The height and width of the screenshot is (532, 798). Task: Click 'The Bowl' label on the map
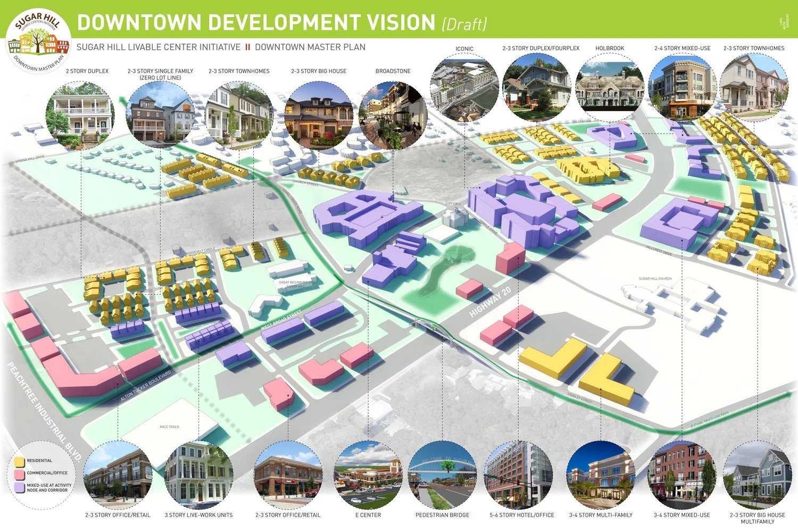453,261
